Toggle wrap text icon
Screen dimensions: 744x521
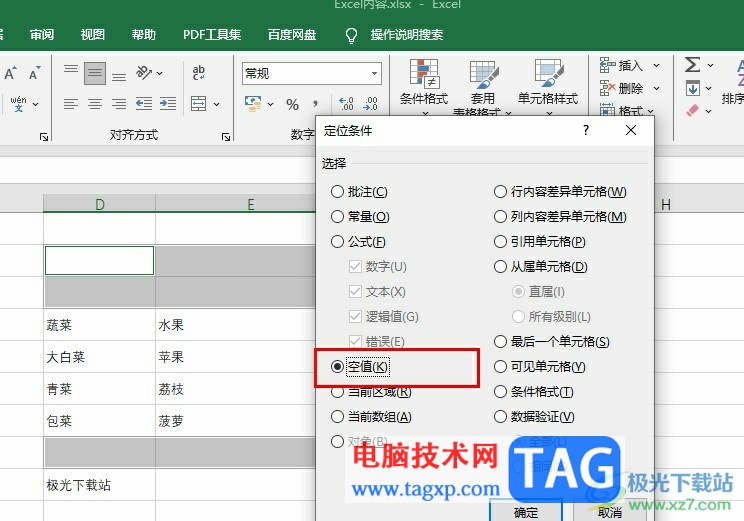coord(198,73)
